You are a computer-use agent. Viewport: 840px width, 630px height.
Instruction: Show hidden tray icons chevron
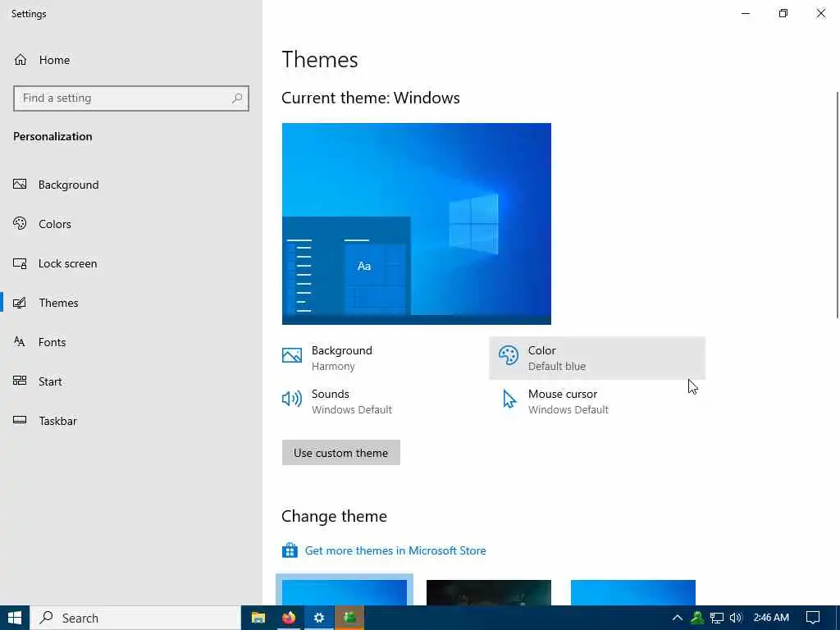tap(677, 618)
